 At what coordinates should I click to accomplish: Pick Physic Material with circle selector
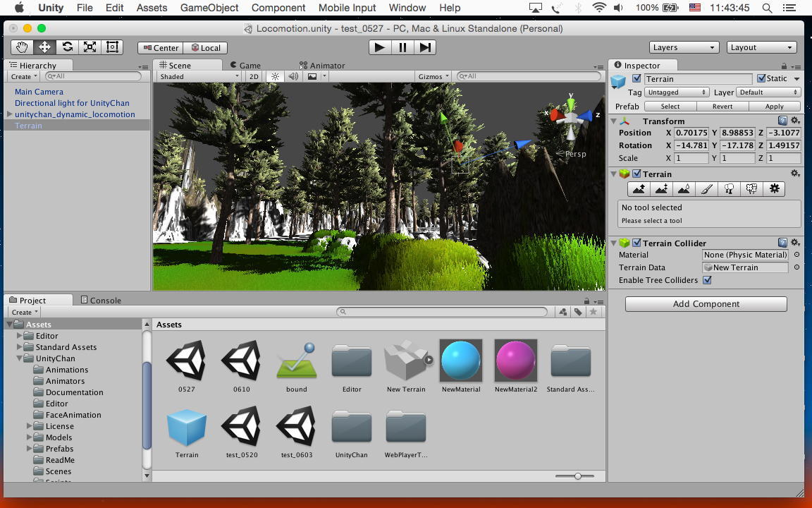796,255
